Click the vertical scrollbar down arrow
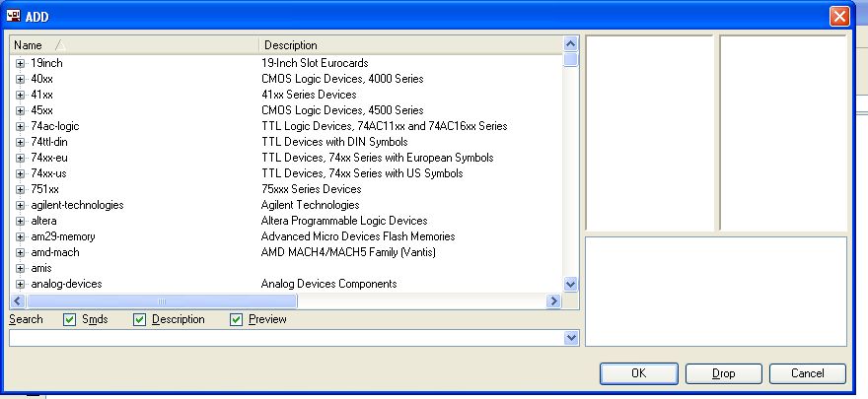 tap(570, 284)
